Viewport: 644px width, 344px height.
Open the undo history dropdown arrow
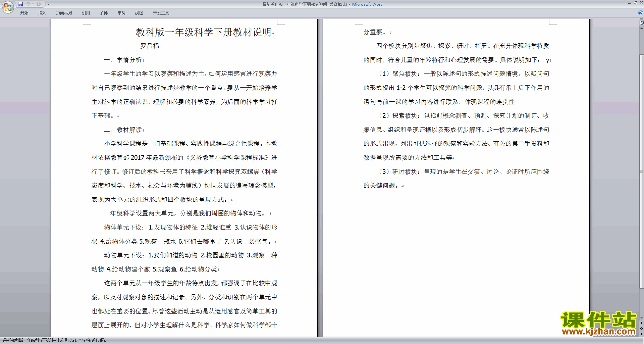point(33,4)
